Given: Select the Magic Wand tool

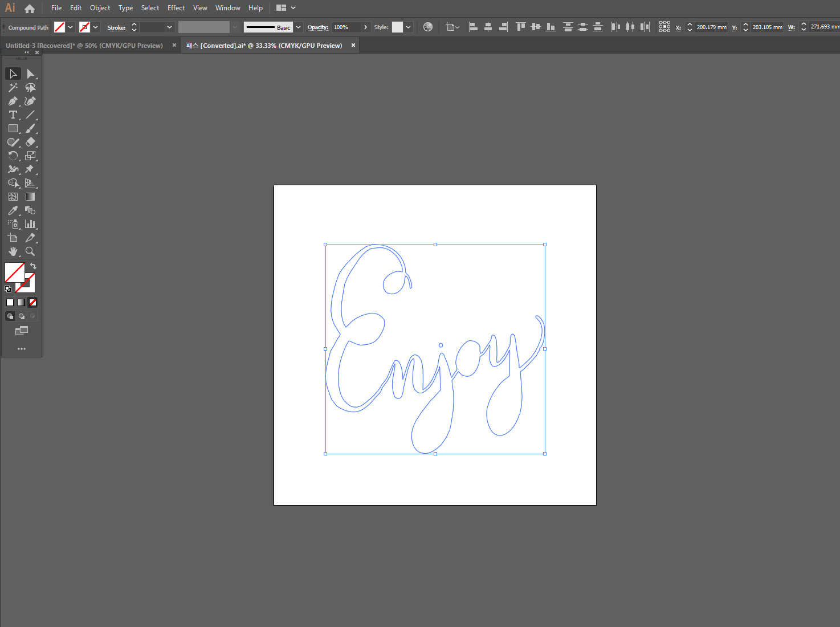Looking at the screenshot, I should coord(13,87).
